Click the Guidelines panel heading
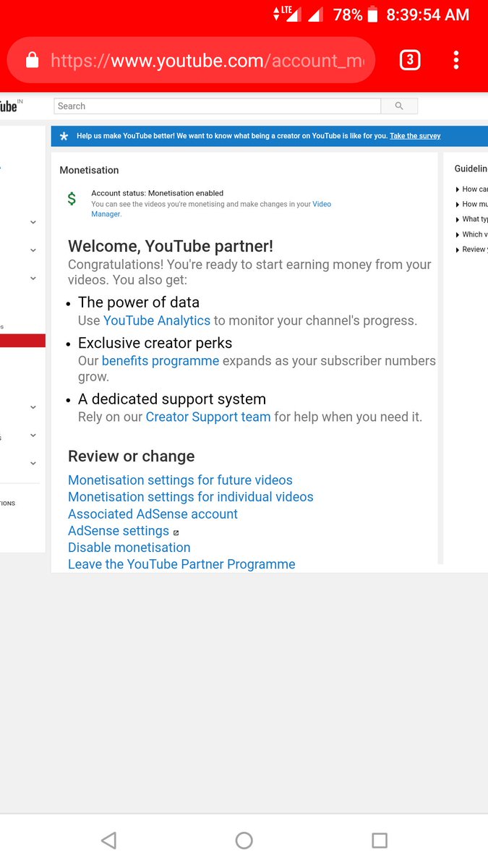 pyautogui.click(x=471, y=169)
